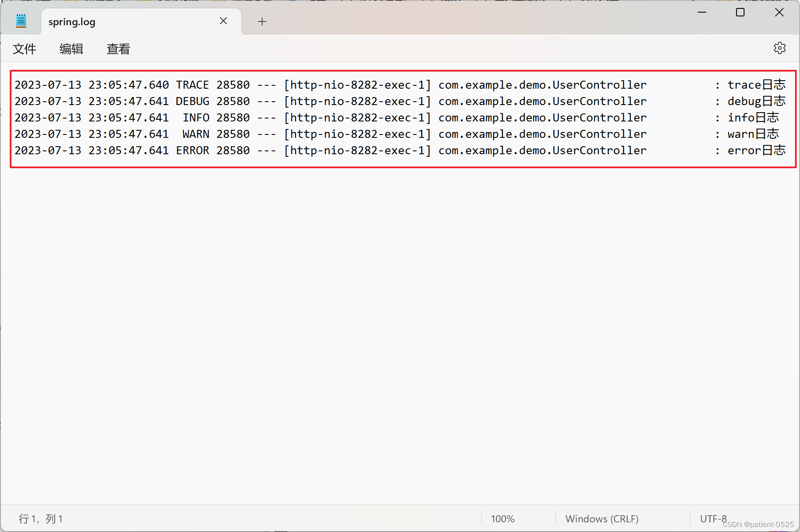Click the empty text area below the log
This screenshot has height=532, width=800.
400,336
